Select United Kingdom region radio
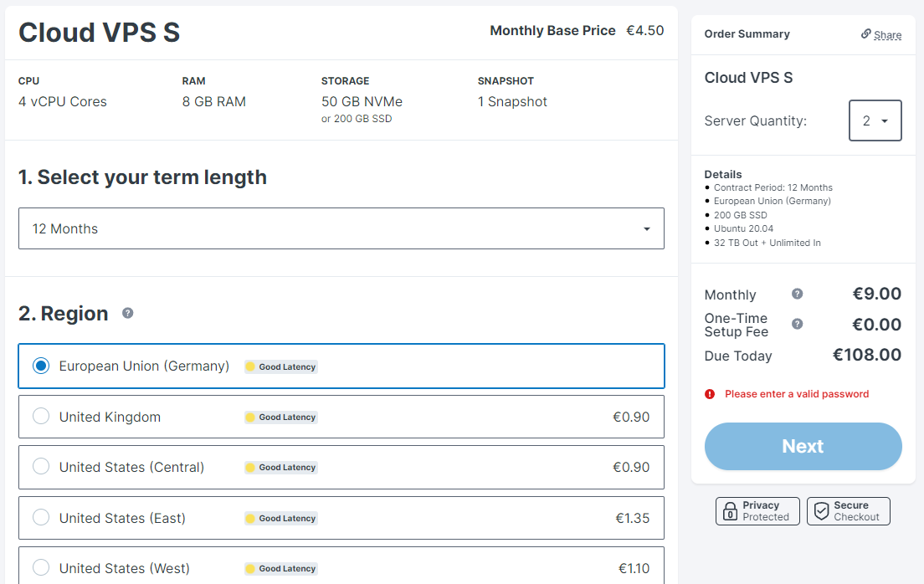 [x=41, y=416]
